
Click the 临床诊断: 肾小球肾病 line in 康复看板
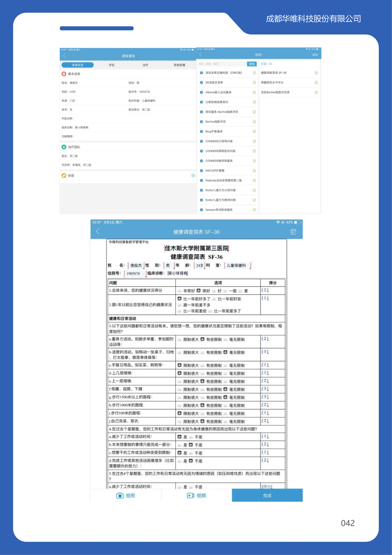[75, 127]
